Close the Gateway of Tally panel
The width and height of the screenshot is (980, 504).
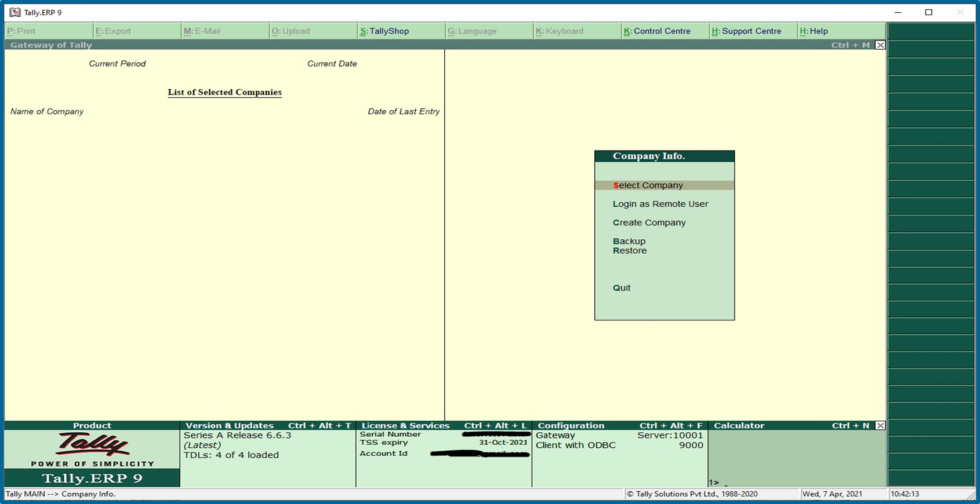[x=880, y=45]
